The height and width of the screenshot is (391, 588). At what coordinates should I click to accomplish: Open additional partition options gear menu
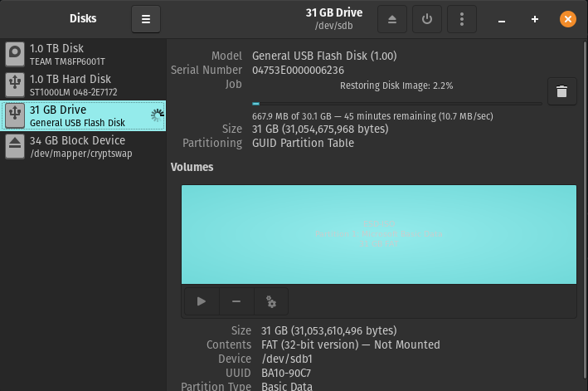270,302
